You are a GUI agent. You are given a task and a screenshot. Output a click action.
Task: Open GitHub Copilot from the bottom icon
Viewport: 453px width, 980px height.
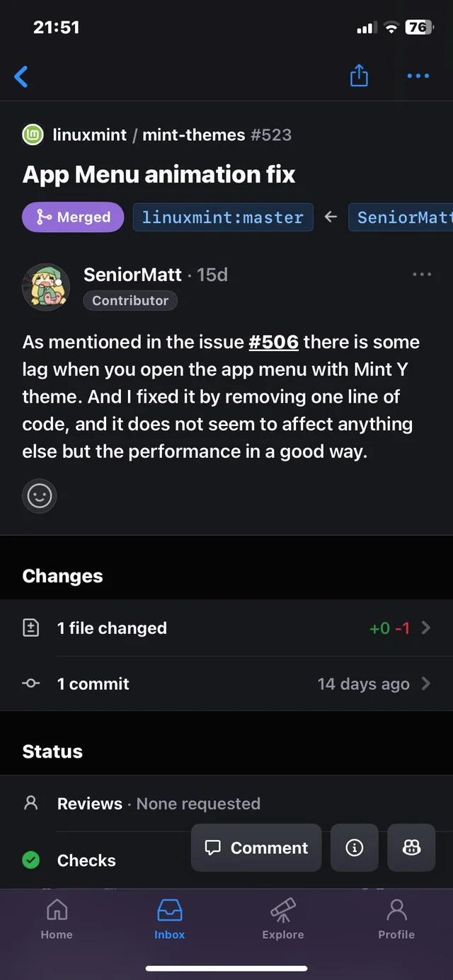click(x=411, y=847)
